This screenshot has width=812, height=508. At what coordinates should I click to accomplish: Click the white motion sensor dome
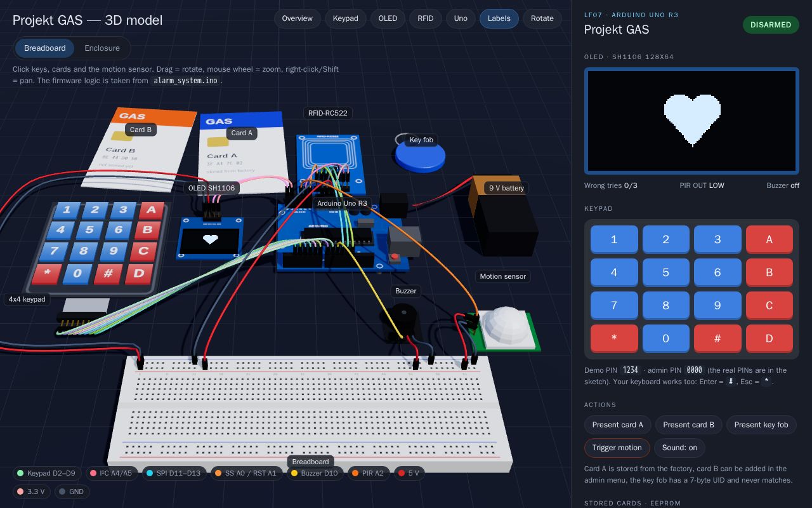pyautogui.click(x=506, y=326)
